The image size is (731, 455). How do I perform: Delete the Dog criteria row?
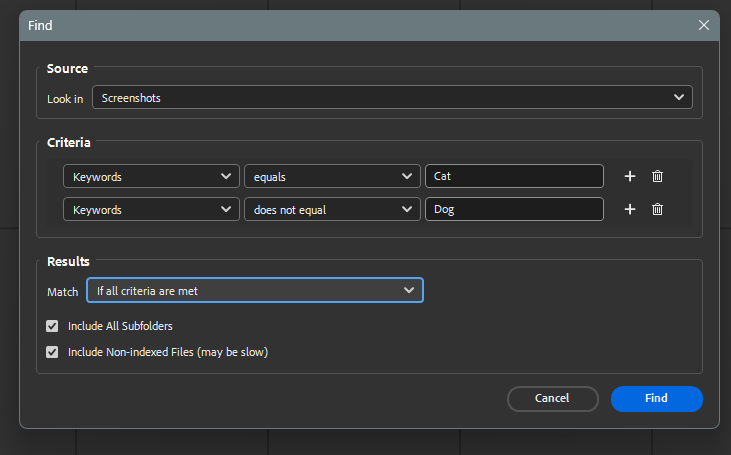tap(657, 209)
